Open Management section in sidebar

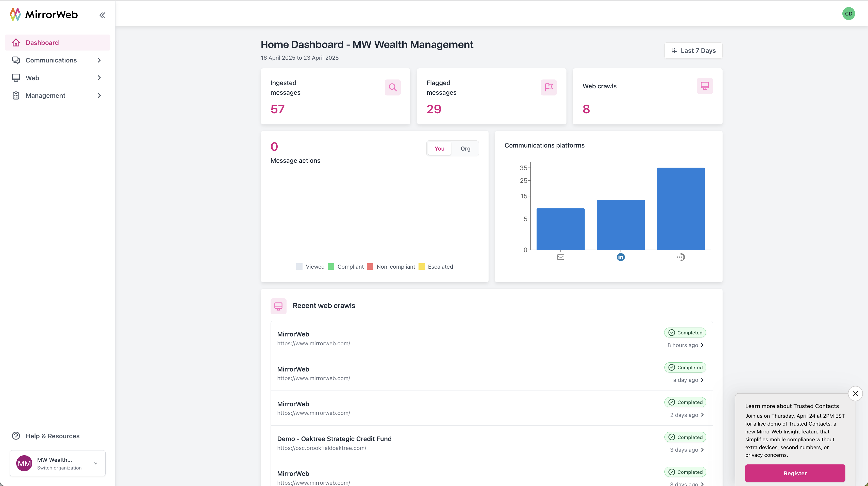click(58, 95)
